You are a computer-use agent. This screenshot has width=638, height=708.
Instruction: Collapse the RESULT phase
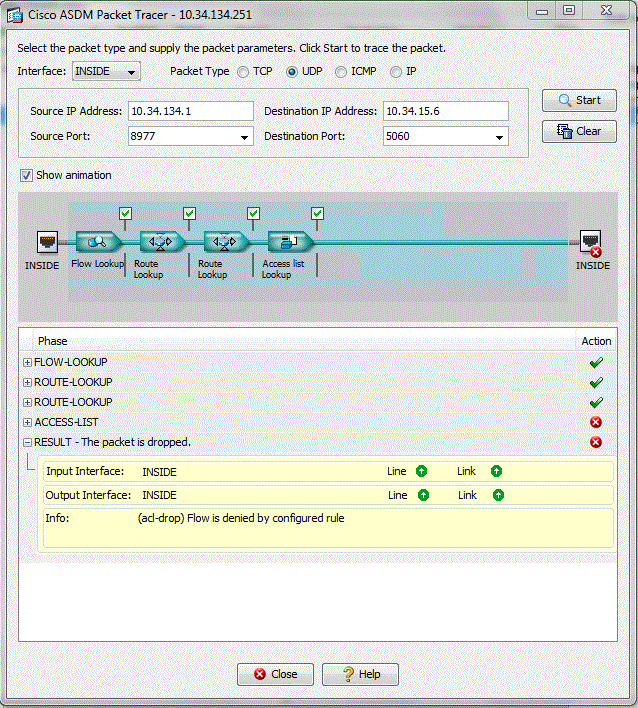coord(27,442)
